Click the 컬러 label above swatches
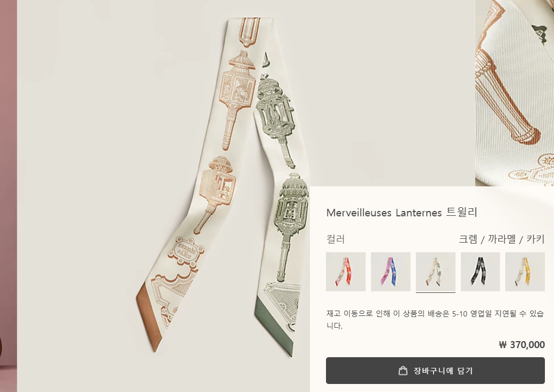554x392 pixels. [335, 239]
